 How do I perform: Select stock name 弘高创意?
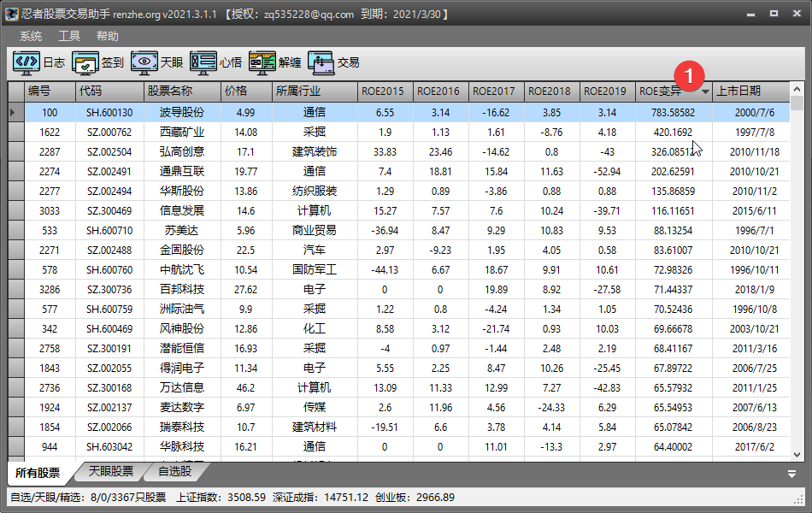click(182, 152)
